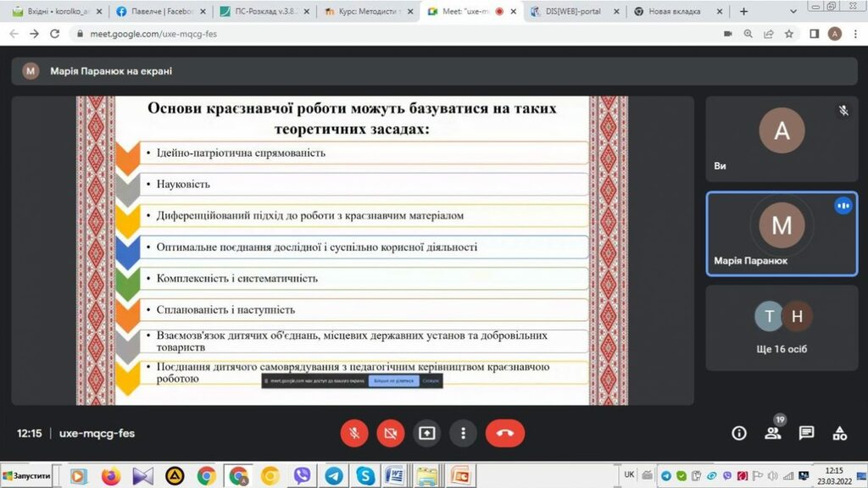The image size is (868, 488).
Task: Open a new browser tab with plus
Action: [744, 12]
